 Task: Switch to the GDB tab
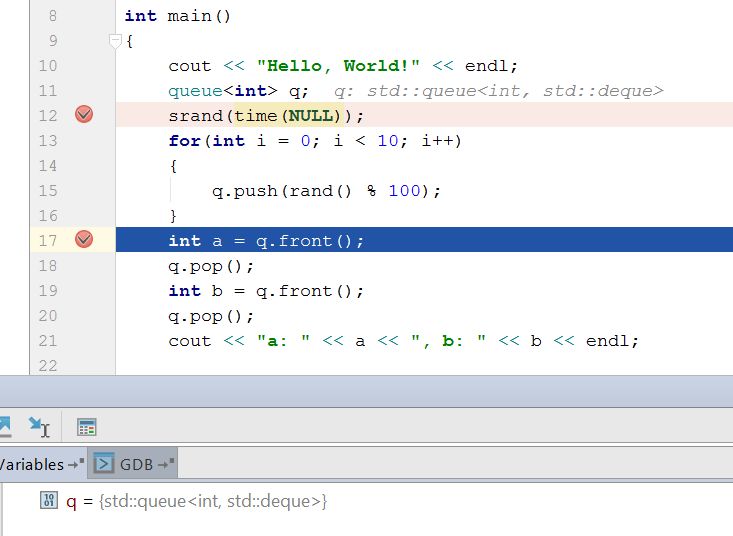point(132,464)
